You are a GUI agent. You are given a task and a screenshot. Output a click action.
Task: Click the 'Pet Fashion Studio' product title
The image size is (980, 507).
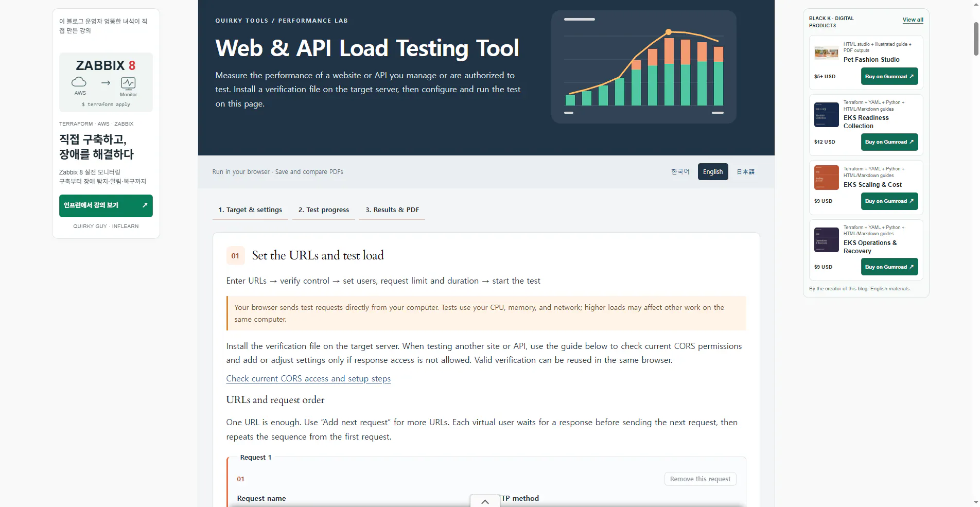click(871, 60)
